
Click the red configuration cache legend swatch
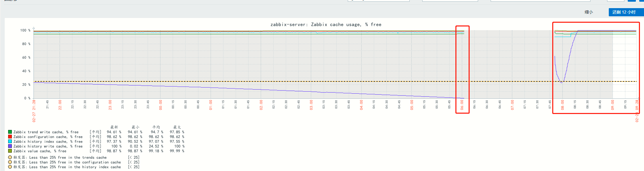pos(10,137)
